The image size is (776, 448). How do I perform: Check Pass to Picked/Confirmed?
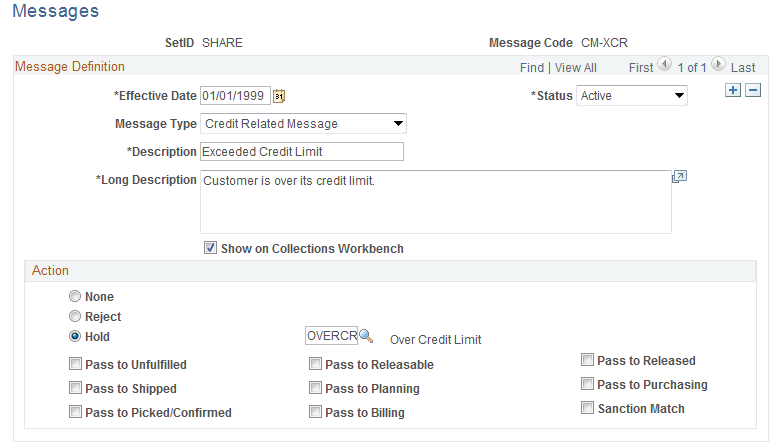click(x=75, y=411)
